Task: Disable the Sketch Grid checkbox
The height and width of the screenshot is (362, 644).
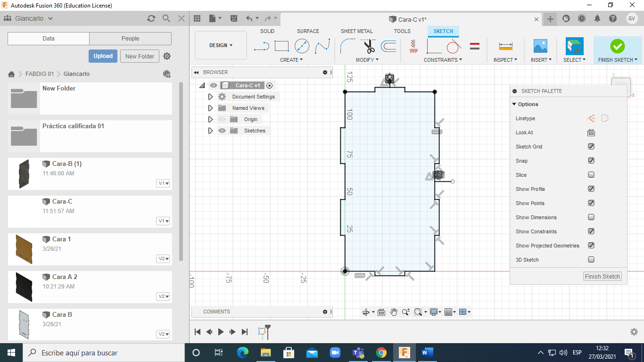Action: 591,147
